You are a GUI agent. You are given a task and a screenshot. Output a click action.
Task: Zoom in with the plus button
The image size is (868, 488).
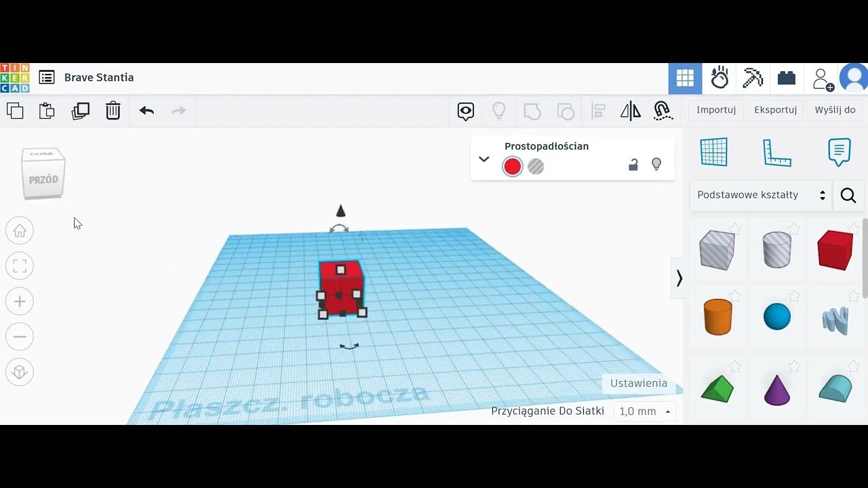point(20,302)
